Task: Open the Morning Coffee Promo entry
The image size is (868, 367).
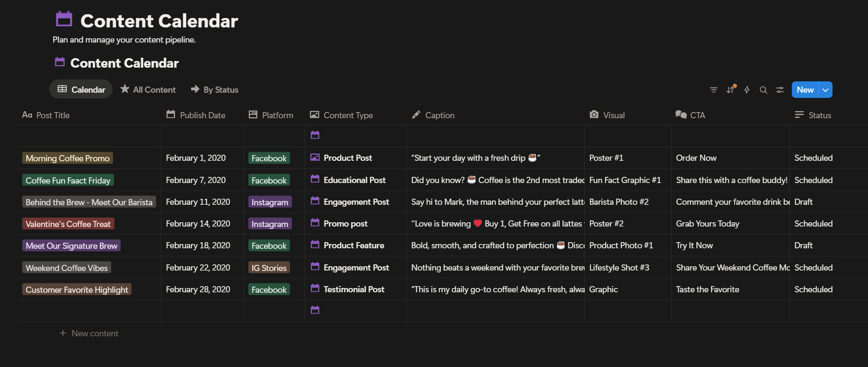Action: click(68, 158)
